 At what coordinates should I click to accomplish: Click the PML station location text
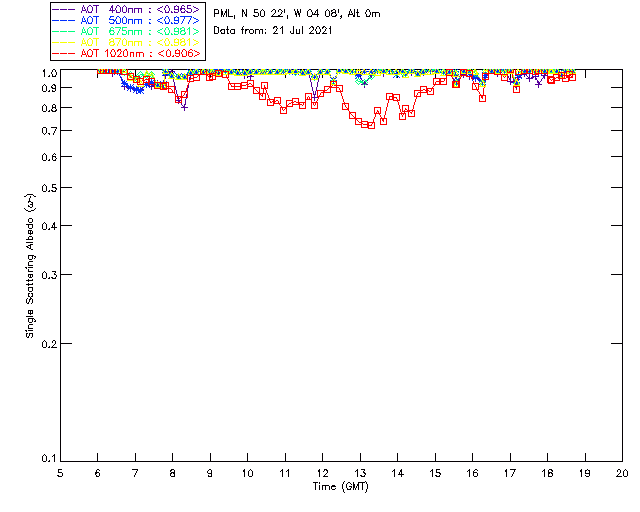[297, 13]
